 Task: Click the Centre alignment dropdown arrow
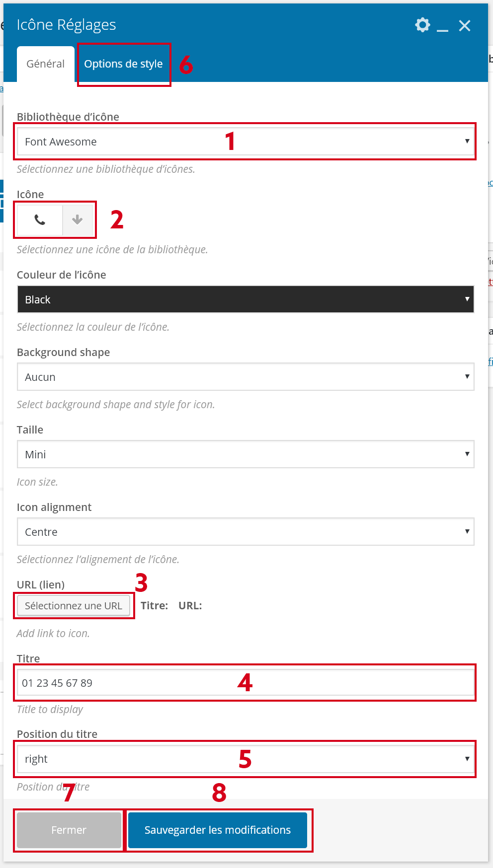tap(467, 532)
